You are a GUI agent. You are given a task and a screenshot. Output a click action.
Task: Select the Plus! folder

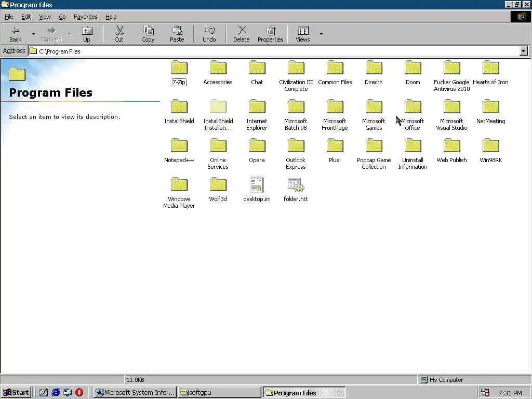335,151
